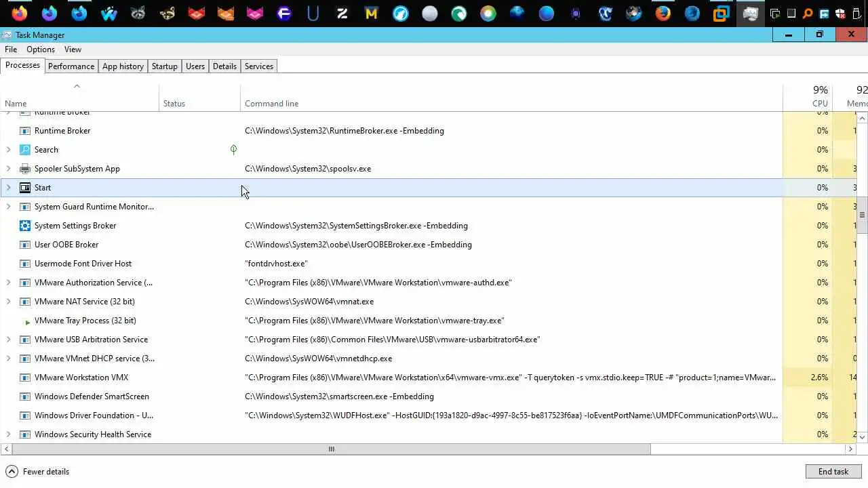
Task: Switch to the App history tab
Action: point(123,66)
